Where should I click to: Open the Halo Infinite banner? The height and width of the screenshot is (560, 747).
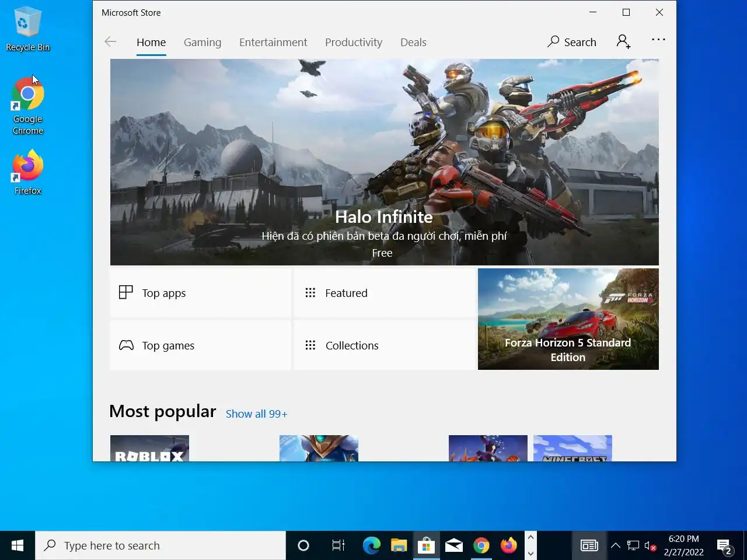[x=385, y=162]
